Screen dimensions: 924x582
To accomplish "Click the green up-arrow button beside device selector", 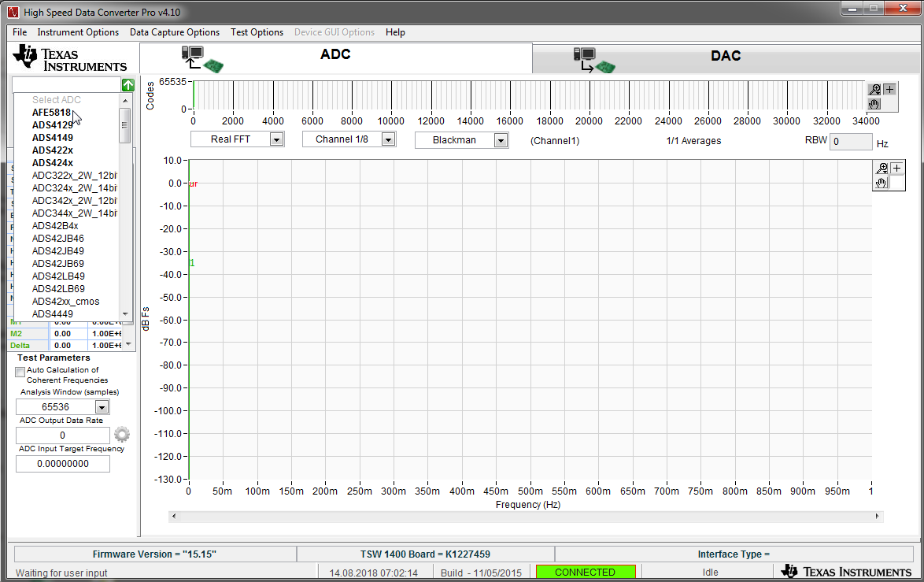I will coord(128,85).
